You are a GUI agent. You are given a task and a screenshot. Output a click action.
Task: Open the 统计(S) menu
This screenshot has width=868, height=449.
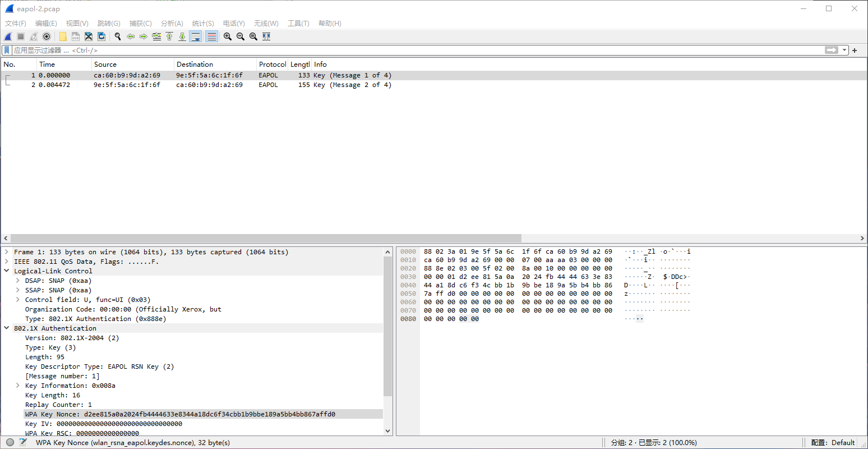[203, 23]
